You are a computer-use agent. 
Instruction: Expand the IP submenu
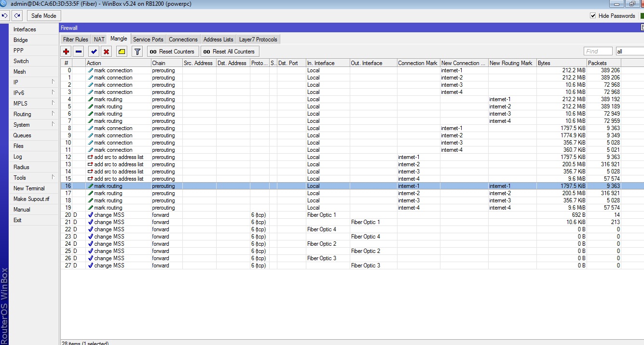click(34, 82)
